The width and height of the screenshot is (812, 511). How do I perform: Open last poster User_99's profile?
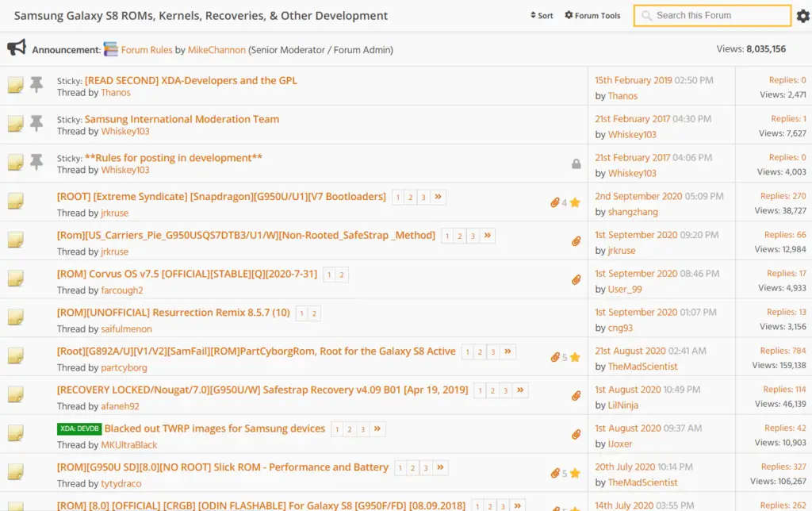[625, 289]
